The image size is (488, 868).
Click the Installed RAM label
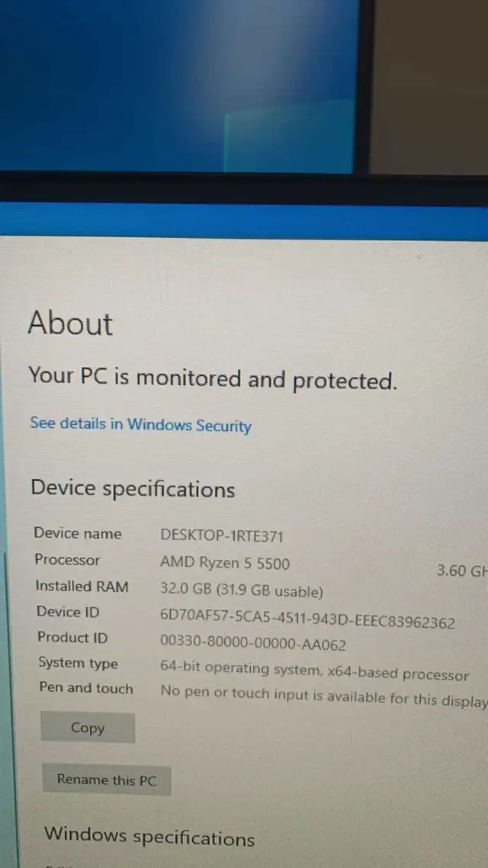click(82, 586)
